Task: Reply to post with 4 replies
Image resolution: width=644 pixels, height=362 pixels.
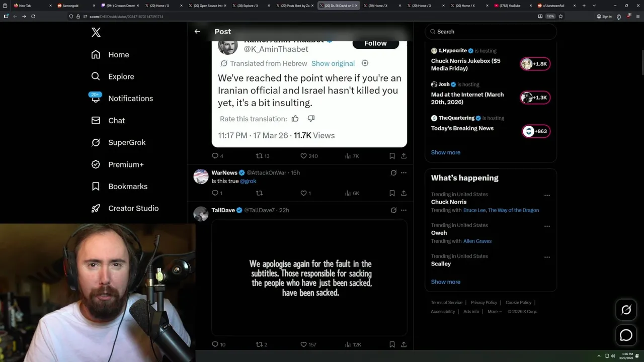Action: (217, 156)
